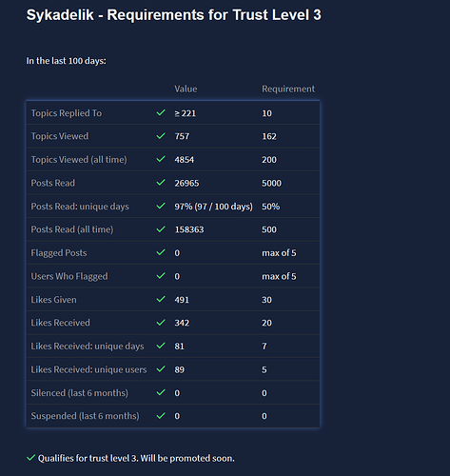Click the checkmark for Likes Received: unique users
Viewport: 450px width, 476px height.
tap(161, 369)
